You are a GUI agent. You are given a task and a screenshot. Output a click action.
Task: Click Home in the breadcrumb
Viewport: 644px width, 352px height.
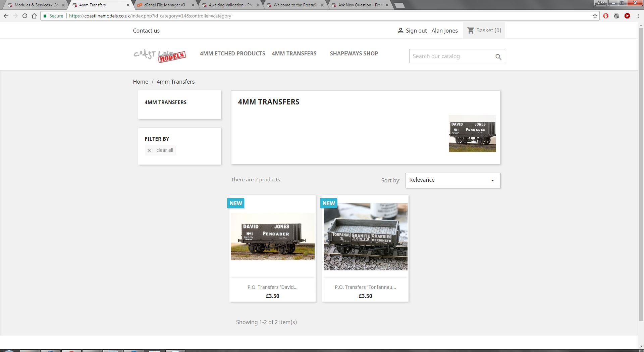[141, 82]
